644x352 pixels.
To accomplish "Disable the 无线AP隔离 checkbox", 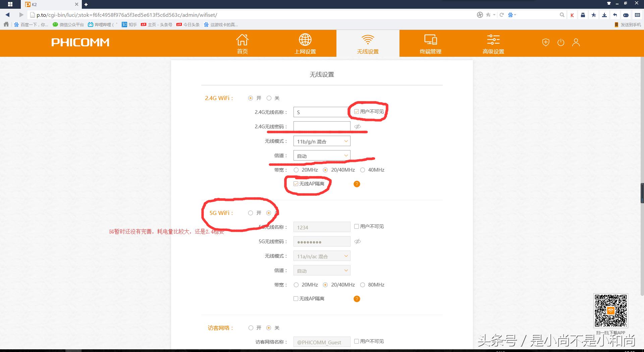I will (x=296, y=184).
